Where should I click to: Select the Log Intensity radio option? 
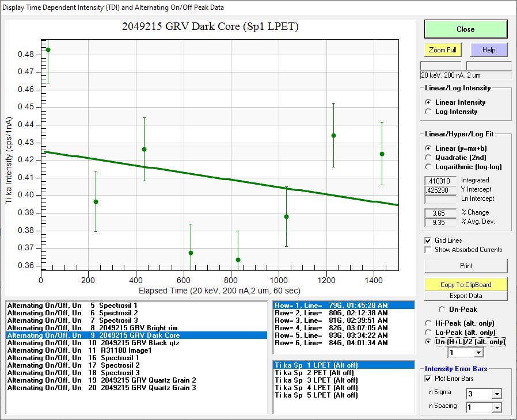click(x=428, y=112)
